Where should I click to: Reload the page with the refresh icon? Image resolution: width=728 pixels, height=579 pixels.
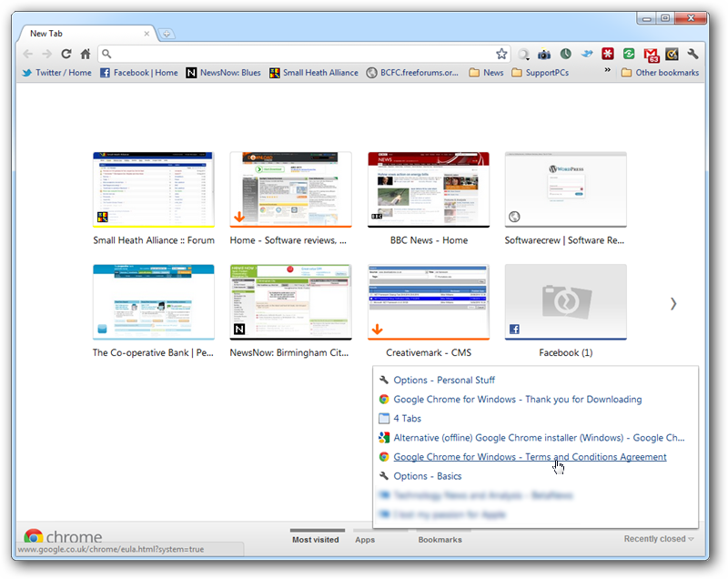click(x=65, y=54)
